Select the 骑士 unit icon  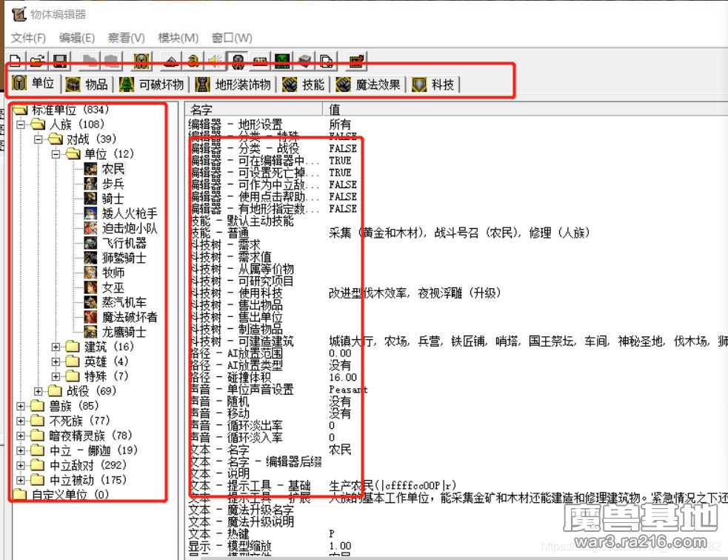90,199
